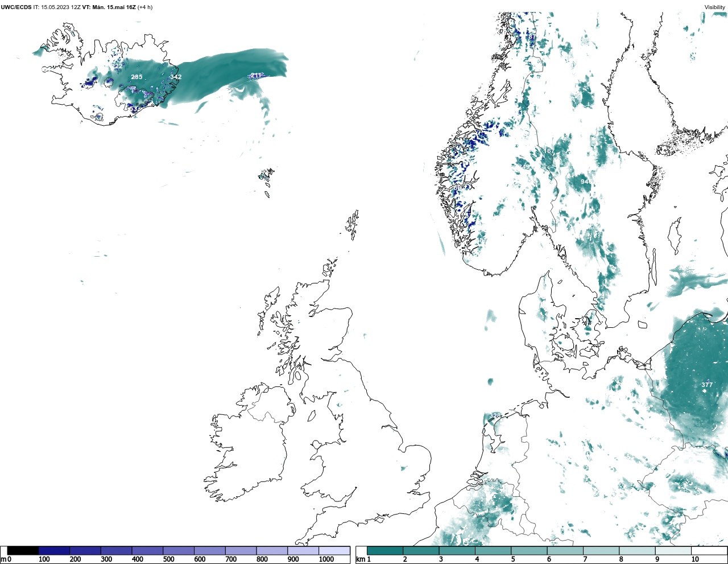Image resolution: width=728 pixels, height=564 pixels.
Task: Click the palest 1000 m lavender legend swatch
Action: [334, 550]
